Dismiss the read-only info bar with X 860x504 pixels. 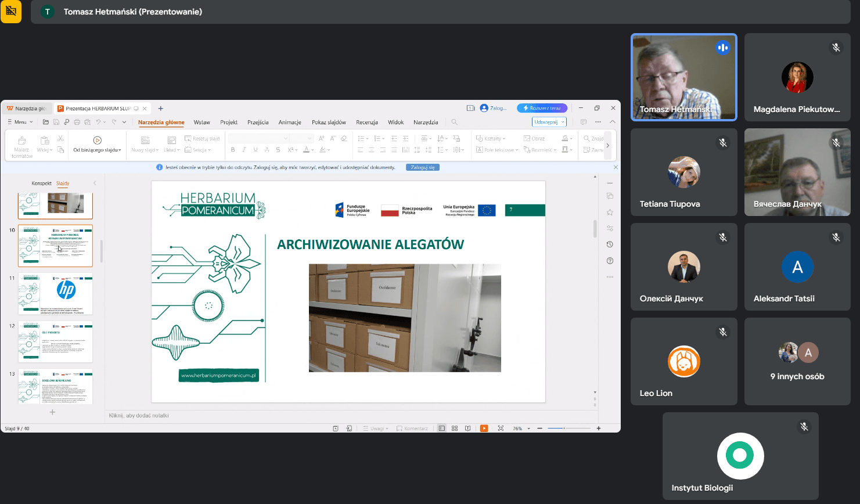616,167
